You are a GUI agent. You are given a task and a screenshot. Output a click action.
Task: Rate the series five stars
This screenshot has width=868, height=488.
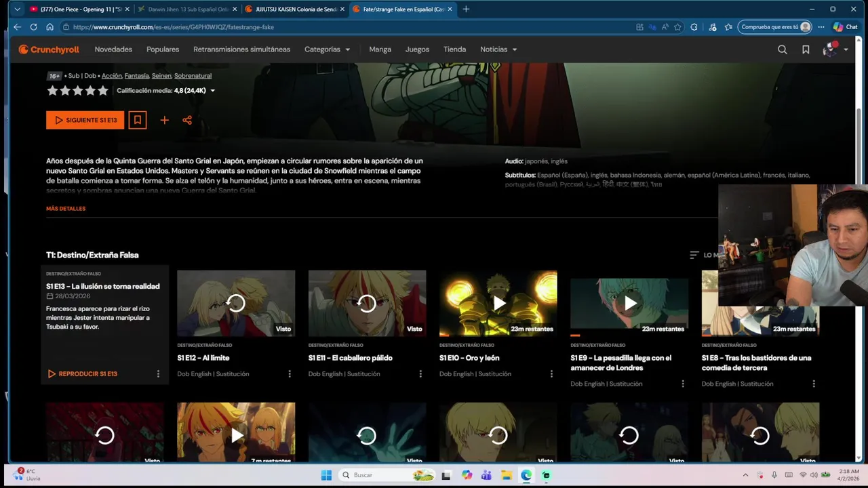tap(103, 91)
